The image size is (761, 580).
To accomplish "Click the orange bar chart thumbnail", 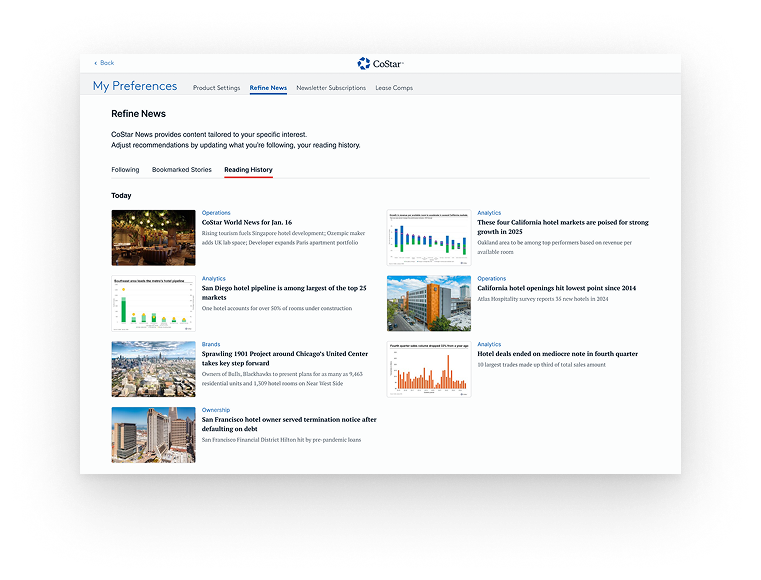I will (429, 369).
